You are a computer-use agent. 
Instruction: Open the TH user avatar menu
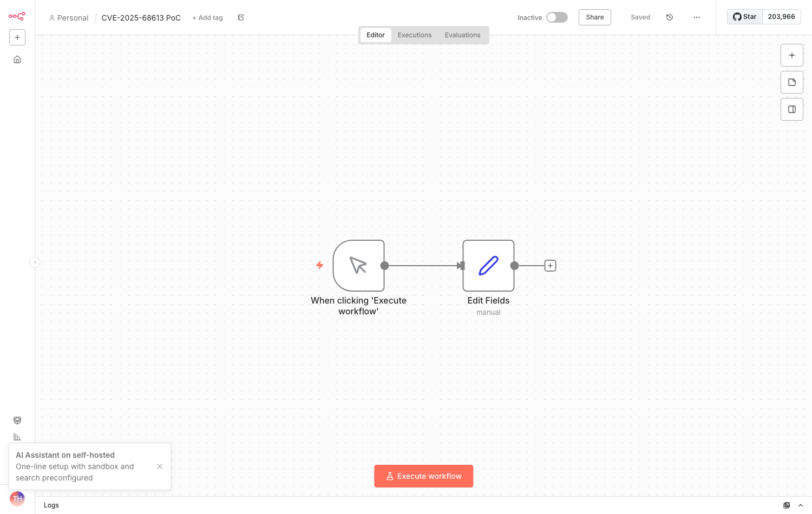17,499
